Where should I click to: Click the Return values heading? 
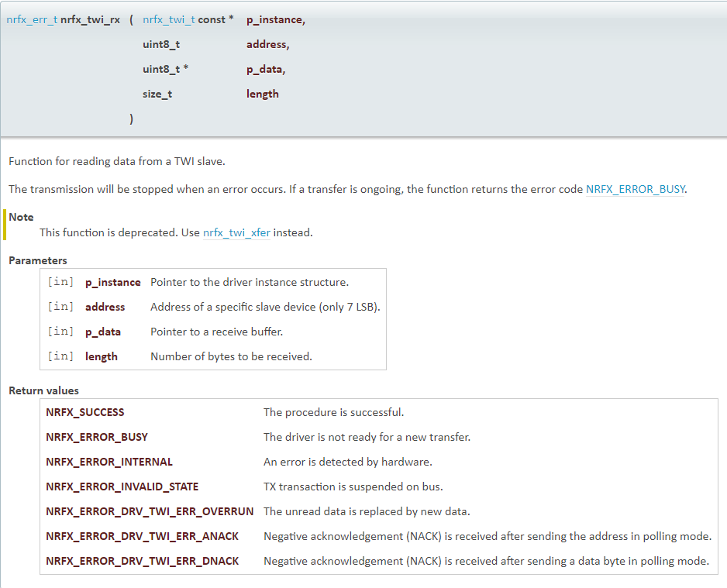[x=43, y=390]
